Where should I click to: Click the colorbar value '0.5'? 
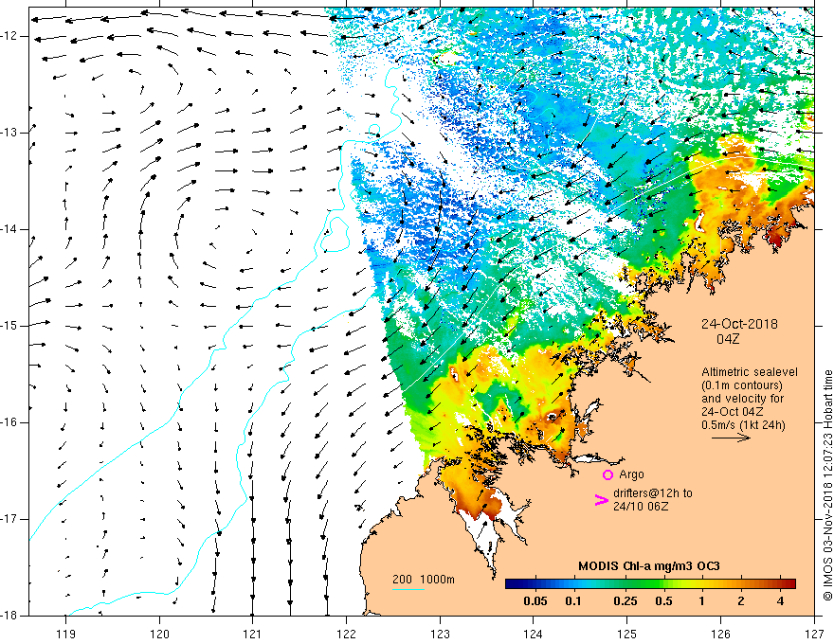[x=663, y=601]
